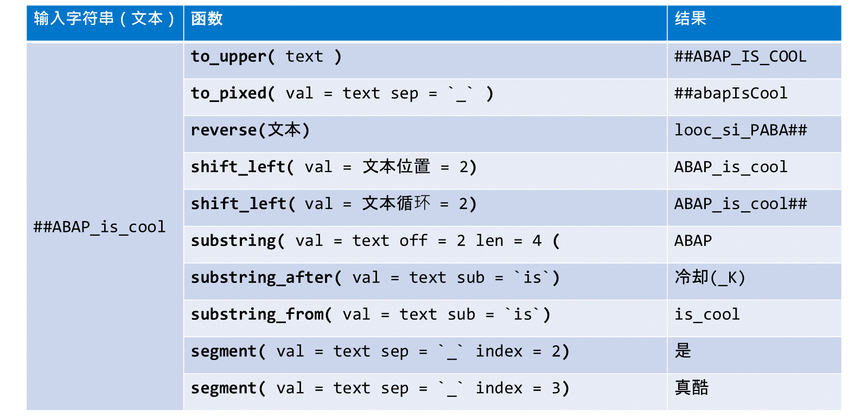Click the substring_from function cell

point(425,319)
